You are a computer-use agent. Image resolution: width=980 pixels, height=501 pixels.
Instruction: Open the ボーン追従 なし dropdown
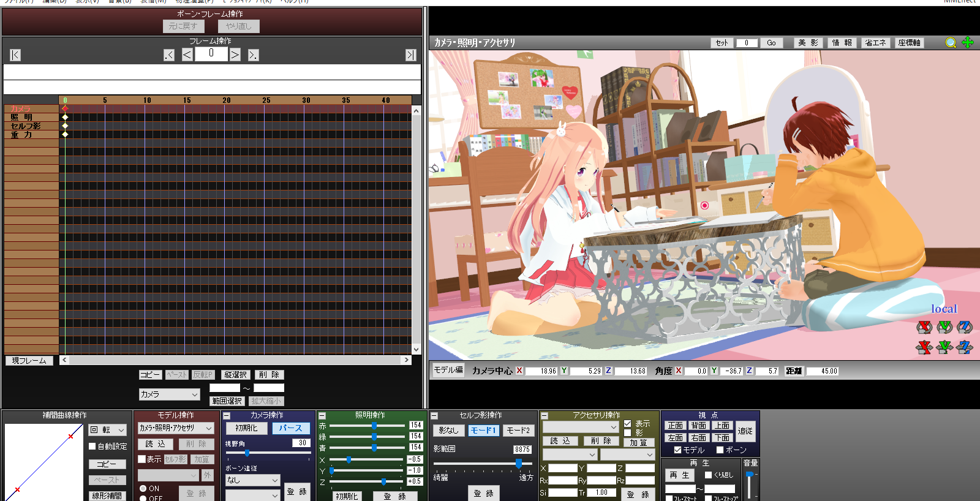pos(253,480)
